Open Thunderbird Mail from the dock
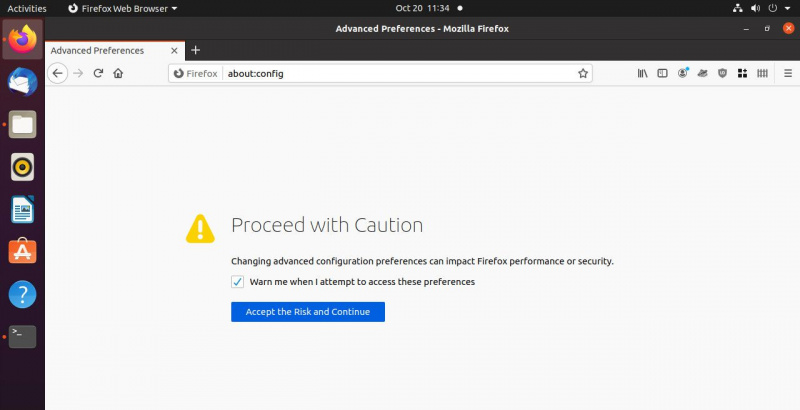Image resolution: width=800 pixels, height=410 pixels. tap(22, 82)
